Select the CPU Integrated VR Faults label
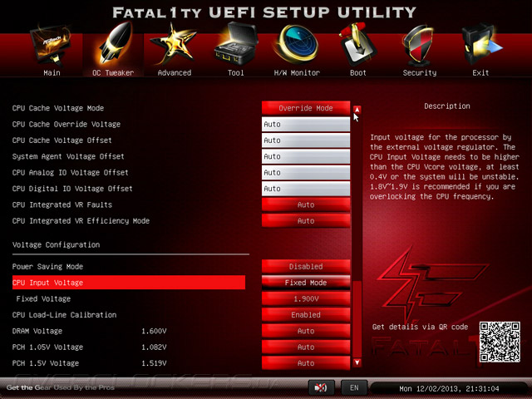 (62, 204)
